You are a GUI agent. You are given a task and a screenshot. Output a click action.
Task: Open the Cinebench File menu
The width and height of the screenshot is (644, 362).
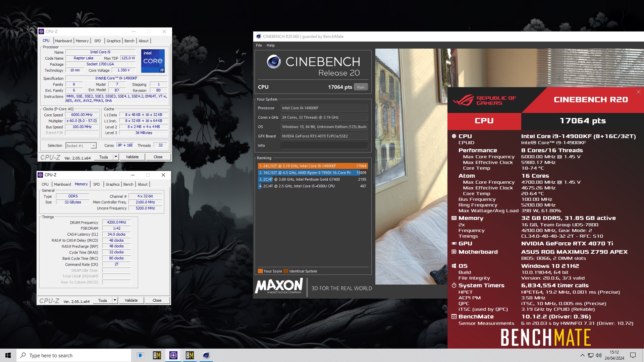point(259,45)
